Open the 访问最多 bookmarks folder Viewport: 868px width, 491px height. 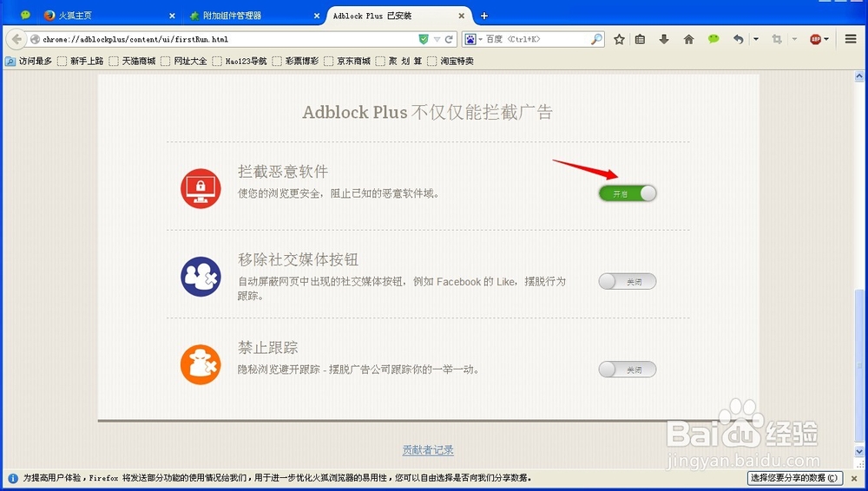(29, 61)
